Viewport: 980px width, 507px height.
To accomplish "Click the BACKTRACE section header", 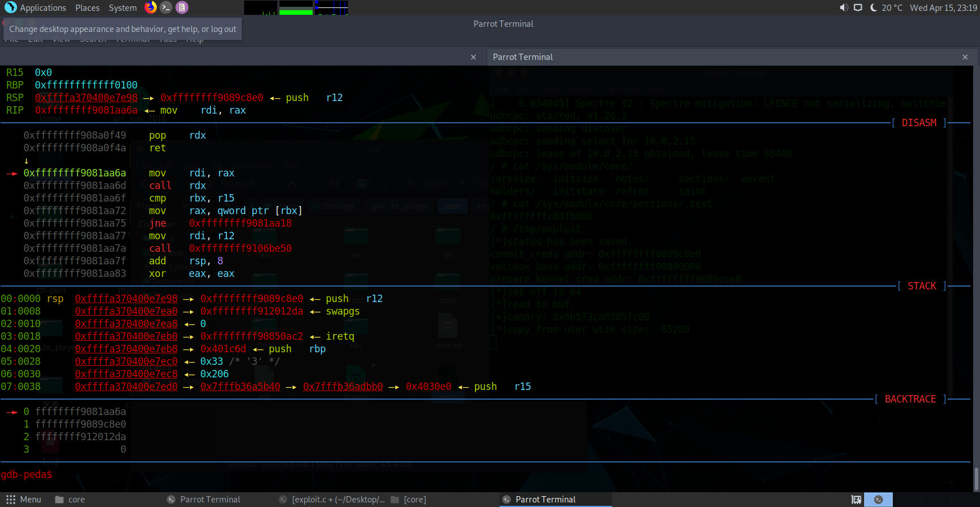I will point(910,399).
